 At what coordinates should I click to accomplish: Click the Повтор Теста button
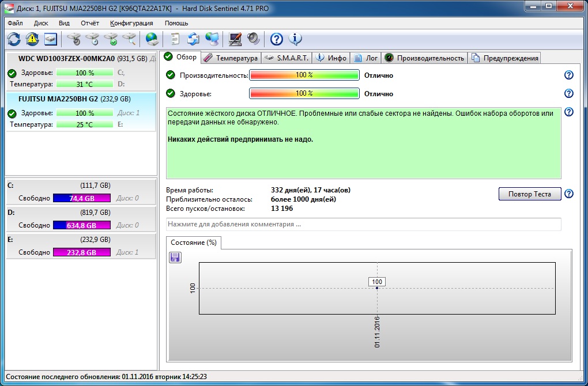tap(530, 194)
